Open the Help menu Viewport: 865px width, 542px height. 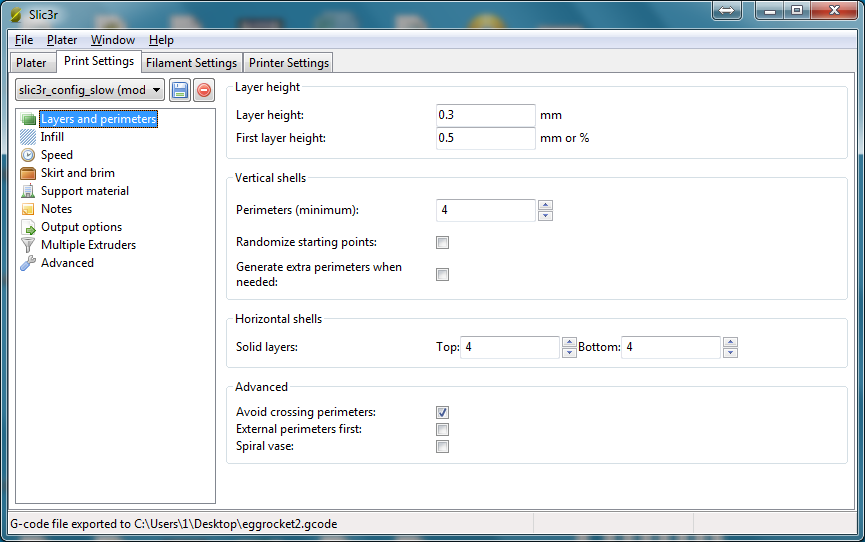[x=161, y=40]
